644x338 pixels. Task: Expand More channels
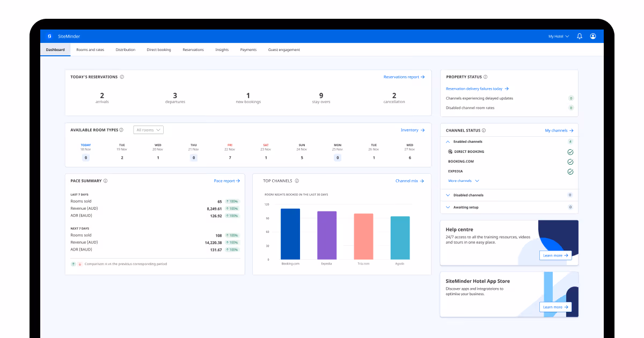462,181
